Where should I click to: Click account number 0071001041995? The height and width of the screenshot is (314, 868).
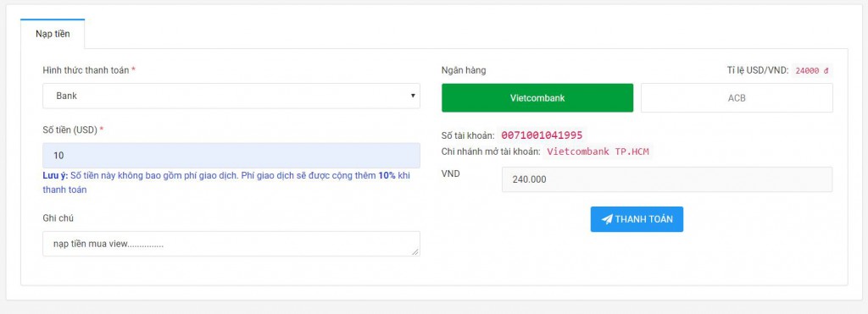pyautogui.click(x=542, y=135)
